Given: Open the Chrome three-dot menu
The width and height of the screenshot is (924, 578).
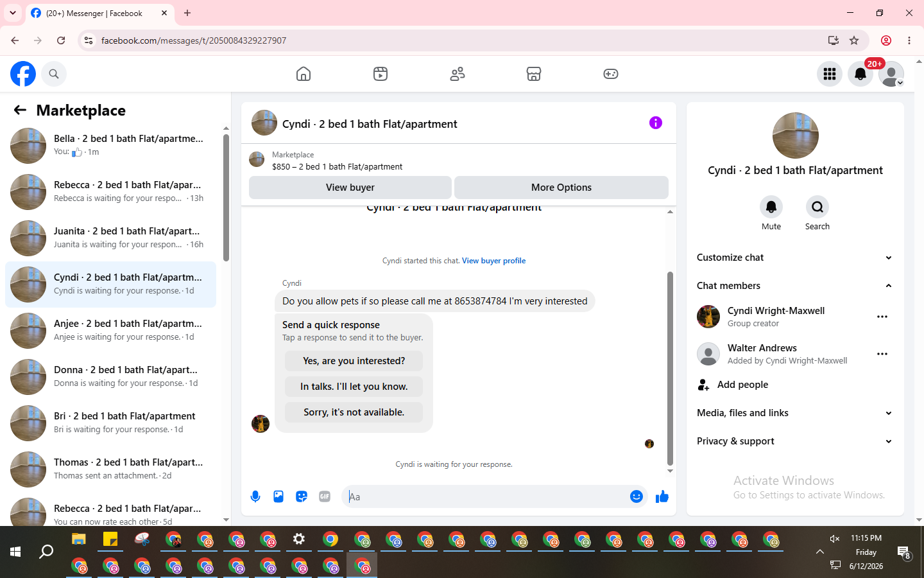Looking at the screenshot, I should 909,40.
